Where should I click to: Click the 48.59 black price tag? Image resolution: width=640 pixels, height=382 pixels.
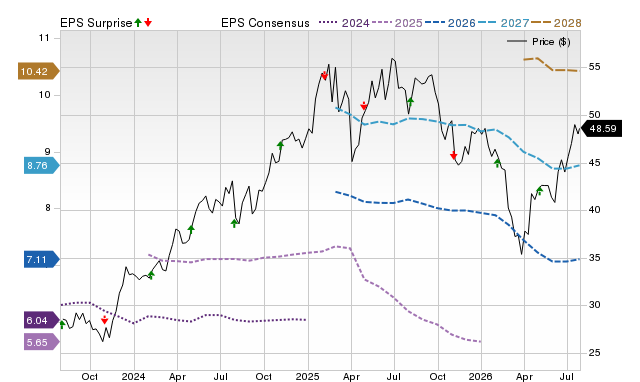(601, 129)
